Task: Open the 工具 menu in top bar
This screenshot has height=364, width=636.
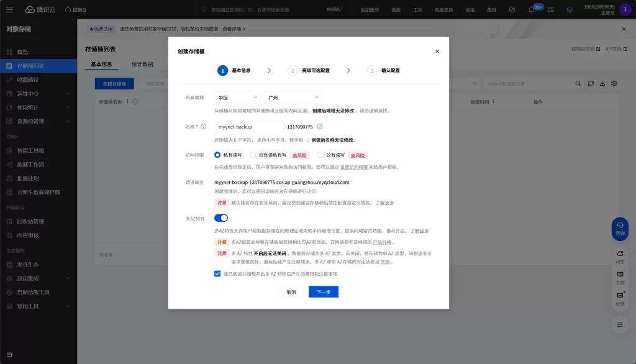Action: click(419, 9)
